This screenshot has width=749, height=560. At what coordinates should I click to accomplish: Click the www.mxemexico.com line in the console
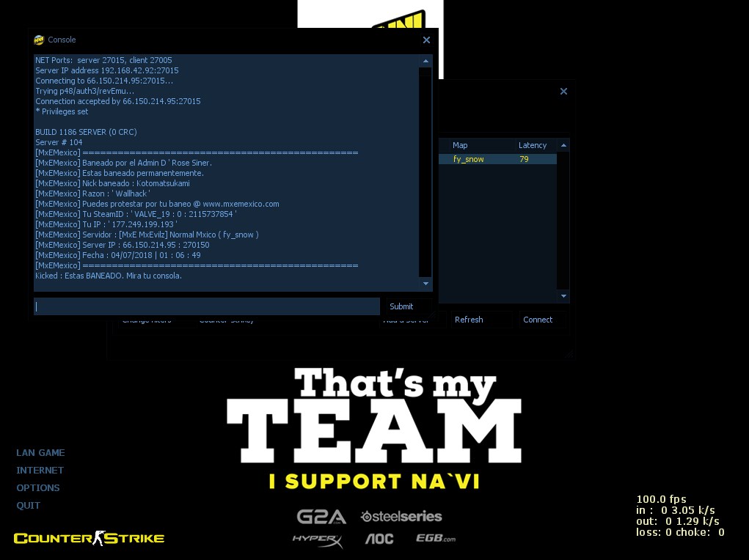[x=157, y=204]
